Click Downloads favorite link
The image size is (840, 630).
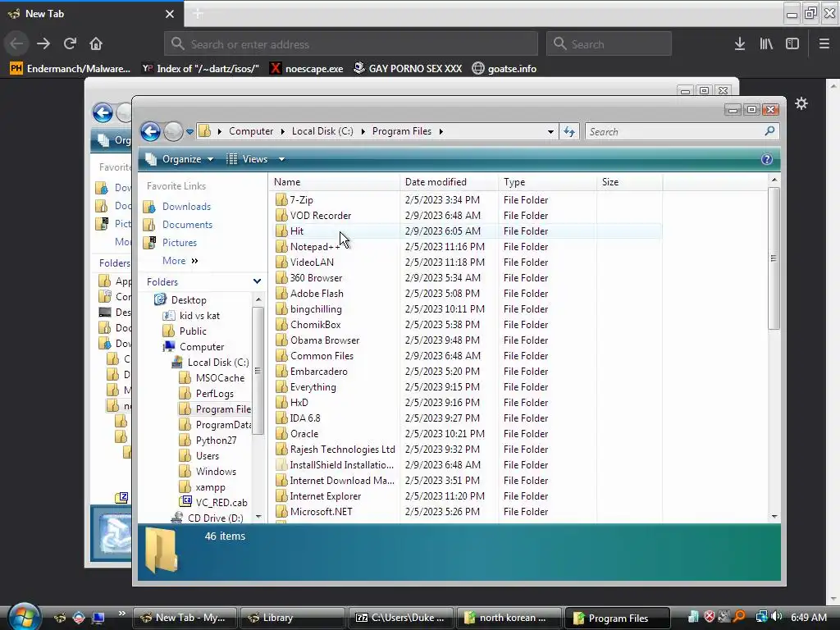point(186,206)
